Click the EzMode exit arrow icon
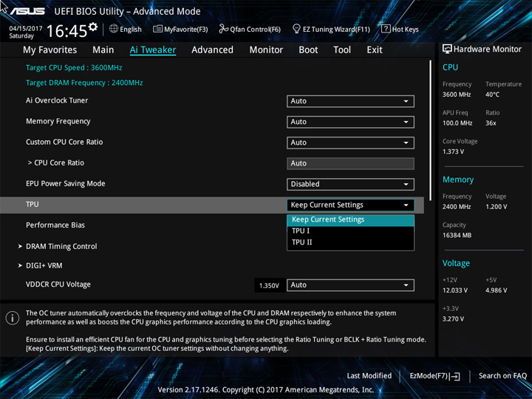Image resolution: width=532 pixels, height=399 pixels. click(455, 376)
